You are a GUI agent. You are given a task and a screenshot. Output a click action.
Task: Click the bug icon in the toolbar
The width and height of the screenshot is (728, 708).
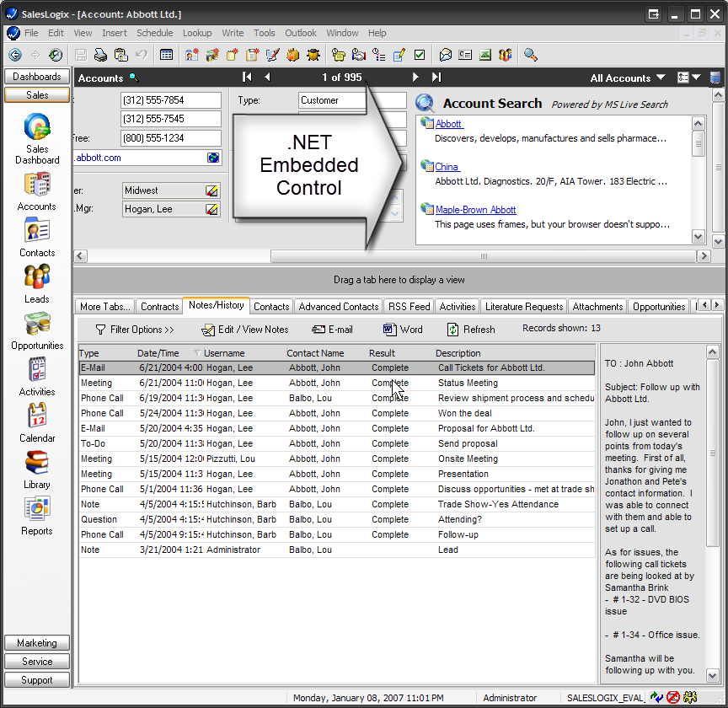pos(313,55)
